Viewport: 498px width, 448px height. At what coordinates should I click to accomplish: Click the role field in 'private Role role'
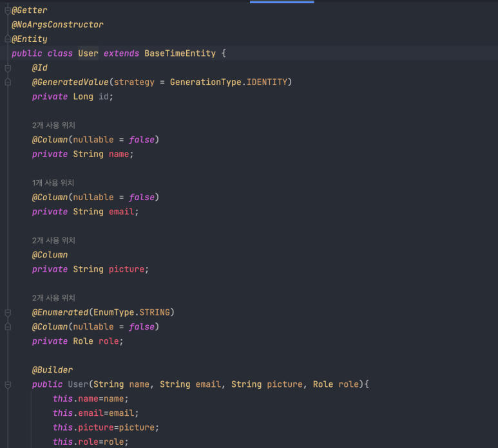pos(109,341)
